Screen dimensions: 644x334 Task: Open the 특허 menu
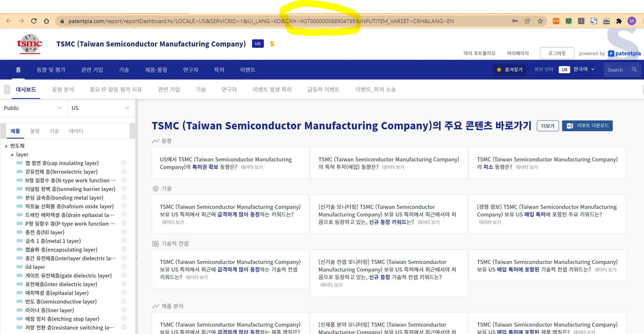tap(219, 70)
